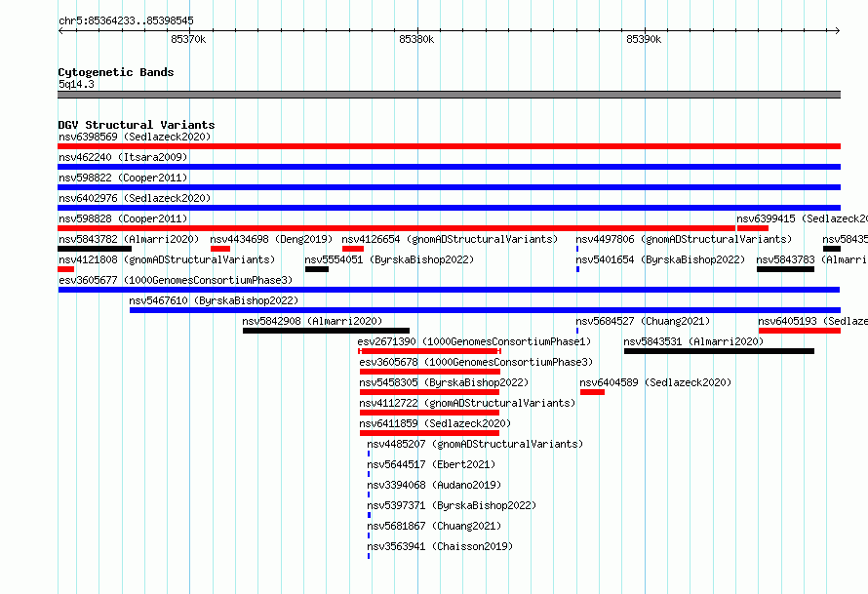
Task: Open nsv5843782 (Almarri2020) variant
Action: coord(129,239)
